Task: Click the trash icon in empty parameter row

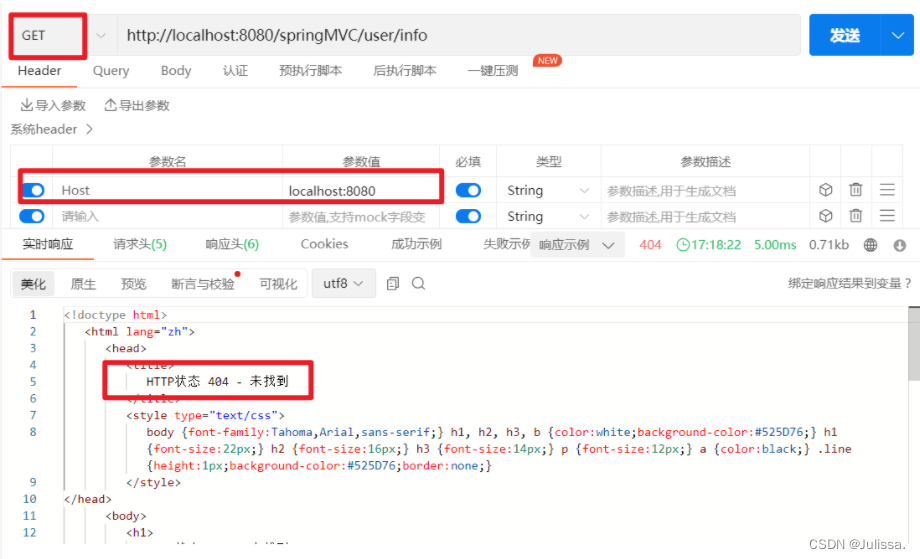Action: pyautogui.click(x=855, y=216)
